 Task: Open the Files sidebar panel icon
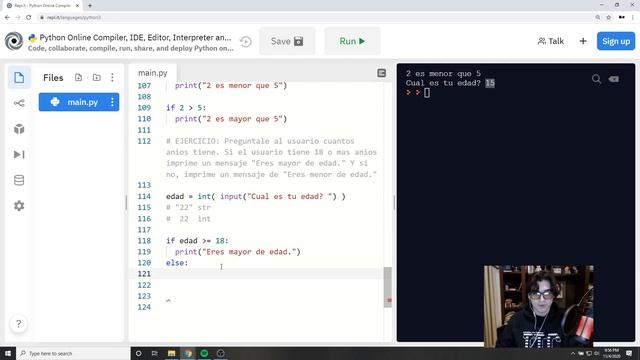point(19,78)
